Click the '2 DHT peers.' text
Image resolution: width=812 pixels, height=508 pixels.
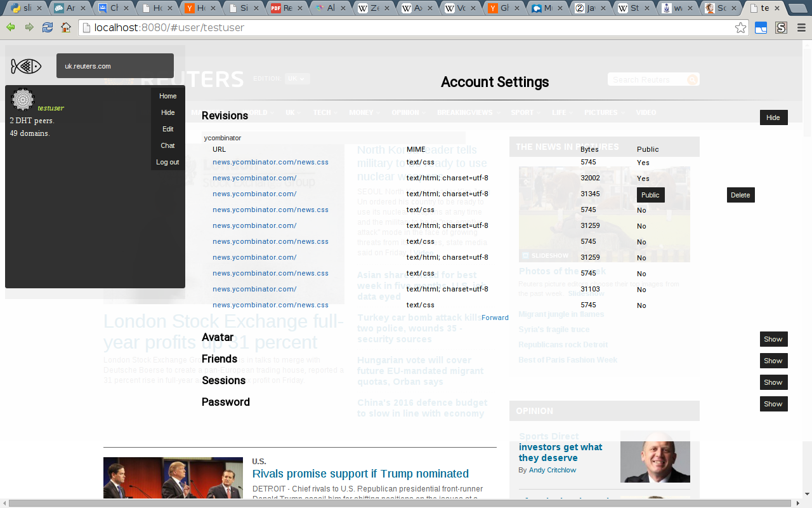click(32, 121)
